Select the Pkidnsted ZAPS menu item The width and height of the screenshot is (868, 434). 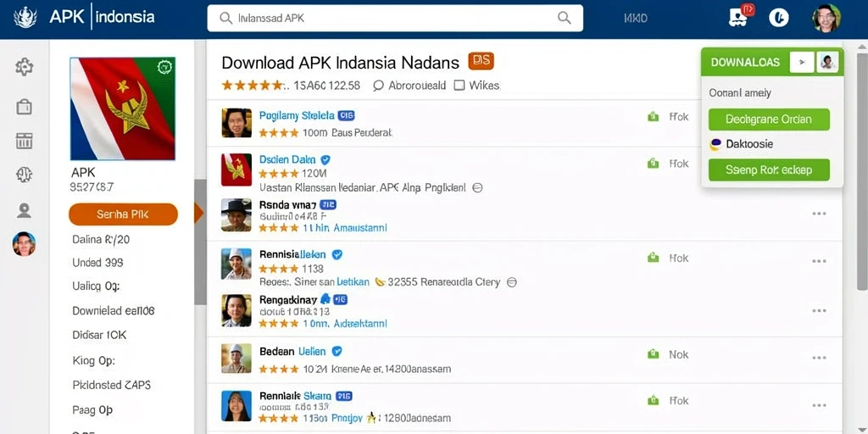(x=112, y=385)
